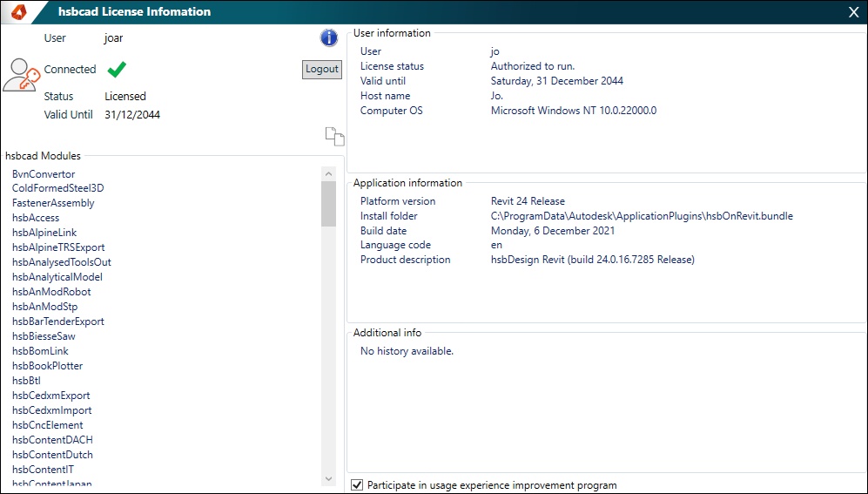
Task: Click the 'Authorized to run.' license status
Action: pos(533,66)
